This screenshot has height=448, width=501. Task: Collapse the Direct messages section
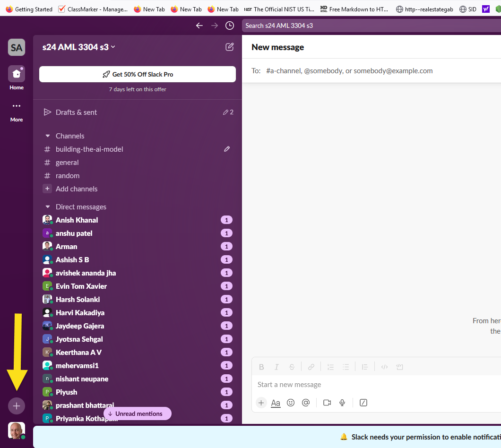48,207
